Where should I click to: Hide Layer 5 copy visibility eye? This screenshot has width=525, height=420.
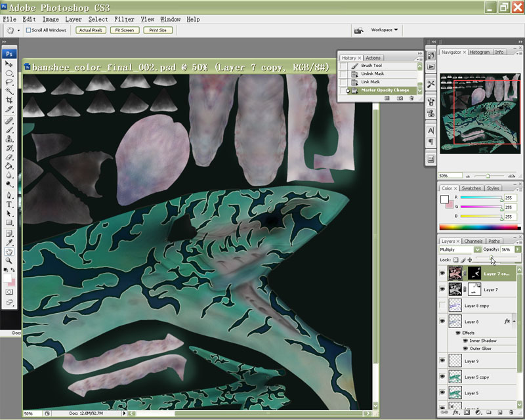coord(442,377)
